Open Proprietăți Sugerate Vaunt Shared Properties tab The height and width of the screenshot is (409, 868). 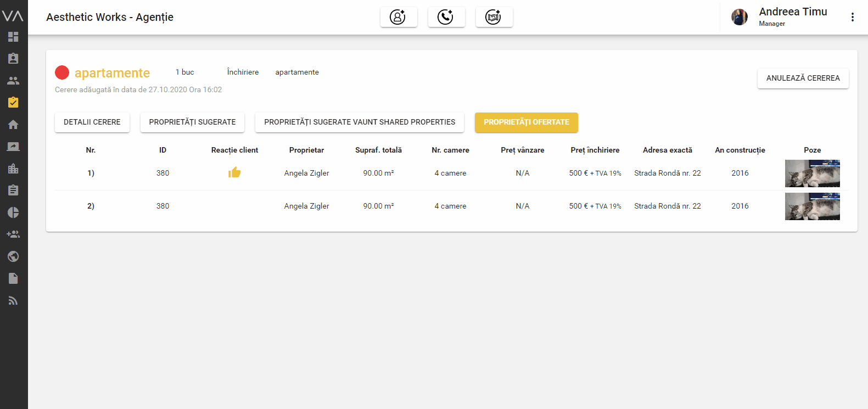click(x=359, y=122)
